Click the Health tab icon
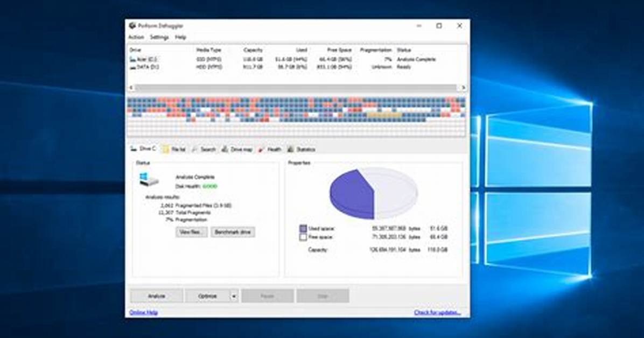 pos(262,150)
